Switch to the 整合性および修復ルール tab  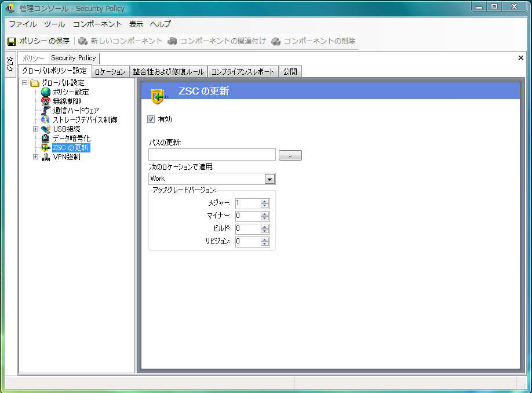click(x=168, y=72)
